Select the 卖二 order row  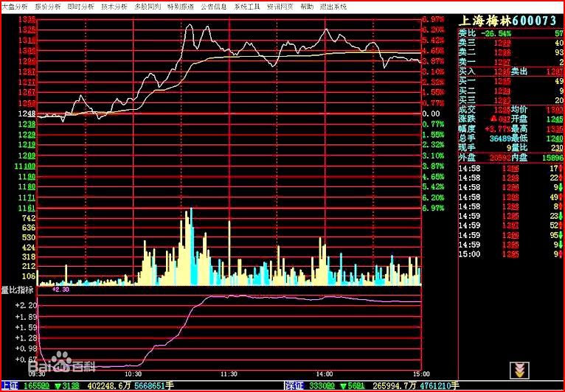(511, 52)
